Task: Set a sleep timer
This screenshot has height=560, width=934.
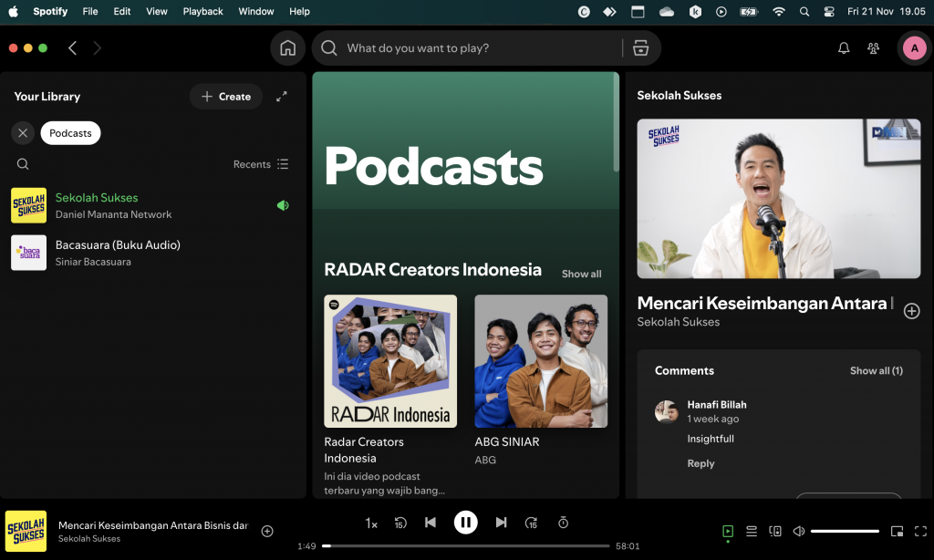Action: click(x=563, y=523)
